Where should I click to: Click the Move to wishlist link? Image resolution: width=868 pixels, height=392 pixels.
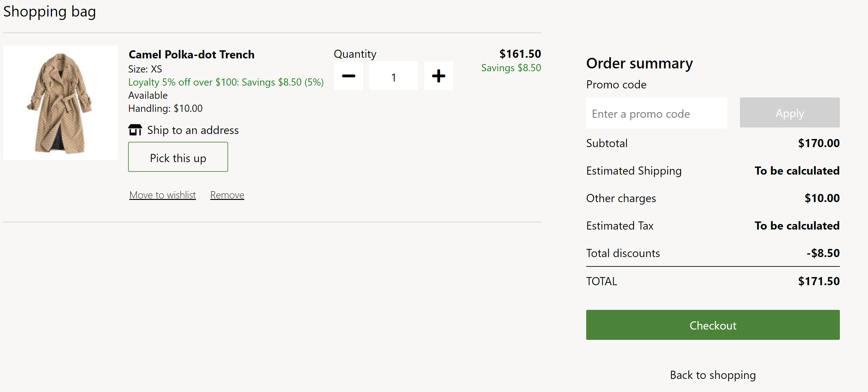162,194
